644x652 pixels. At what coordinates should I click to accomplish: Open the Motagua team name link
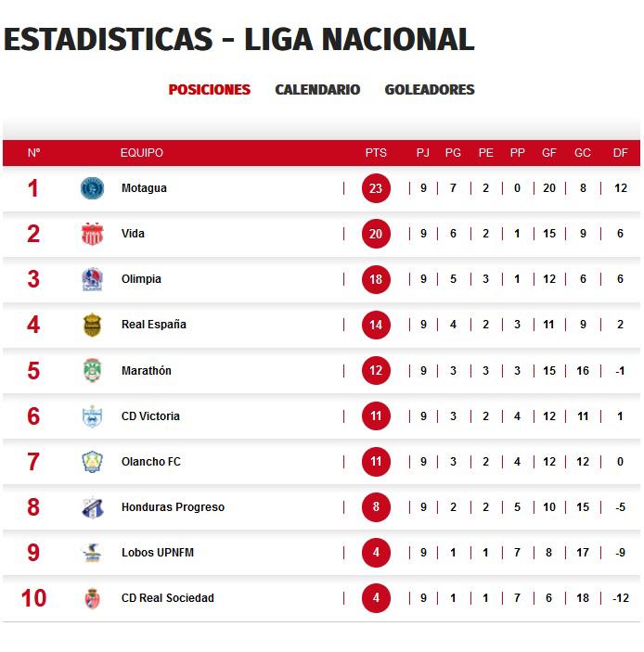144,188
